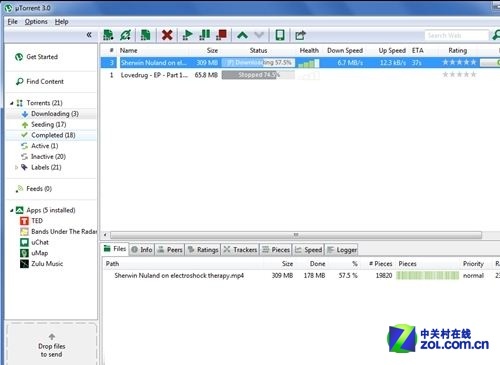Move torrent up the queue with green arrow

[x=242, y=35]
